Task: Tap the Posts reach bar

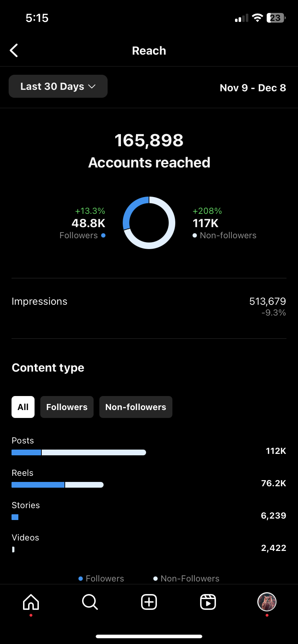Action: tap(79, 452)
